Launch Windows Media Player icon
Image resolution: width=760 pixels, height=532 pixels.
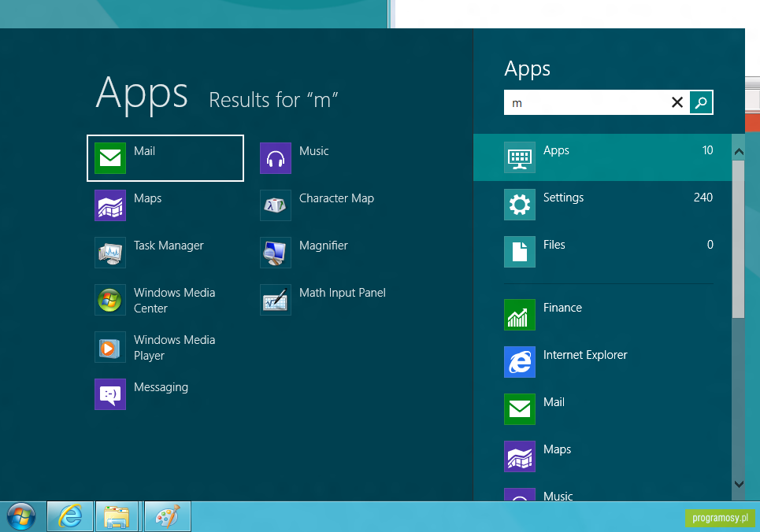tap(110, 347)
